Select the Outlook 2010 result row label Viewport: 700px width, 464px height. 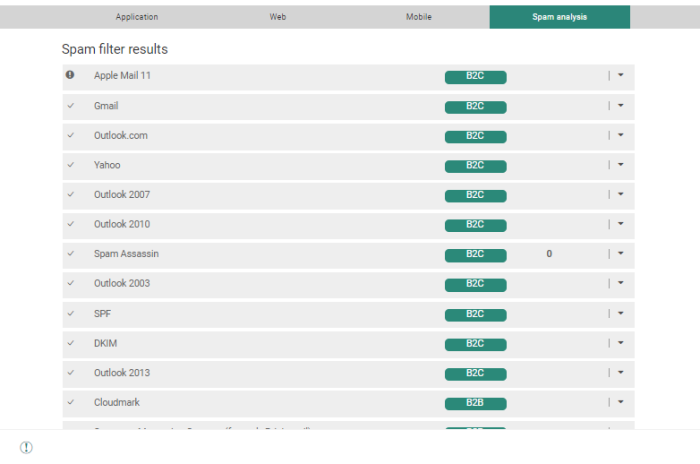click(x=122, y=224)
